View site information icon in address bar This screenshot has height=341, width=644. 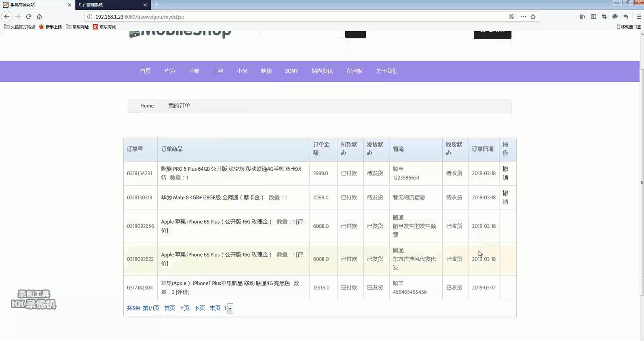point(90,17)
